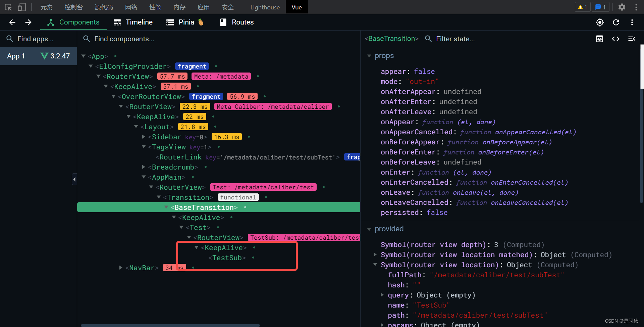Collapse the TagsView node
644x327 pixels.
tap(144, 147)
